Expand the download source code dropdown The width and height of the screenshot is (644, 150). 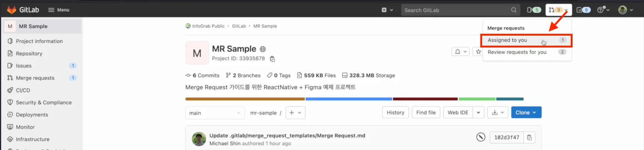point(497,112)
